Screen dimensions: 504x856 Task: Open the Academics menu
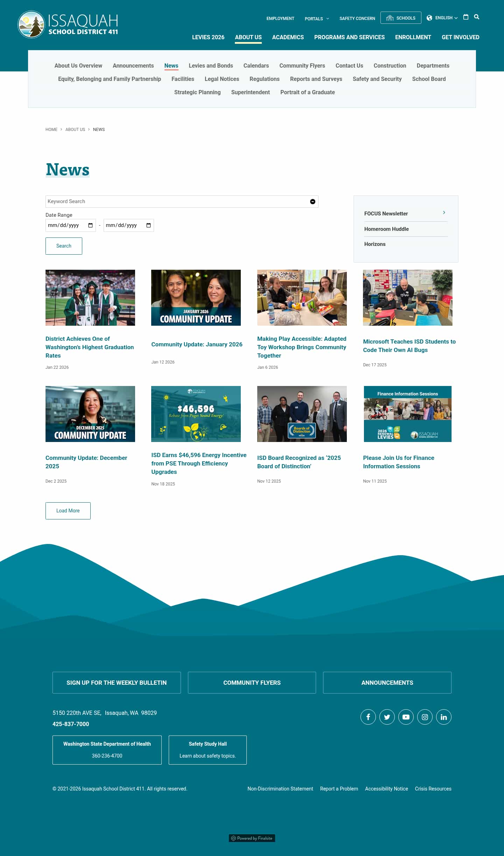click(288, 37)
